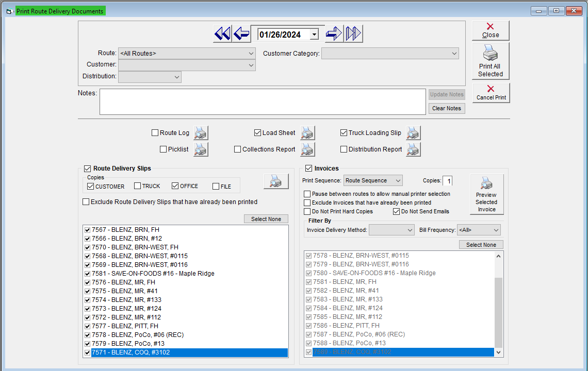Viewport: 588px width, 371px height.
Task: Jump back with the double left arrow
Action: 222,34
